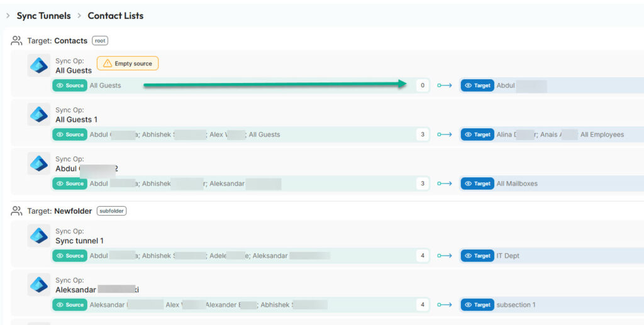This screenshot has width=644, height=325.
Task: Click the Empty source warning badge
Action: coord(128,63)
